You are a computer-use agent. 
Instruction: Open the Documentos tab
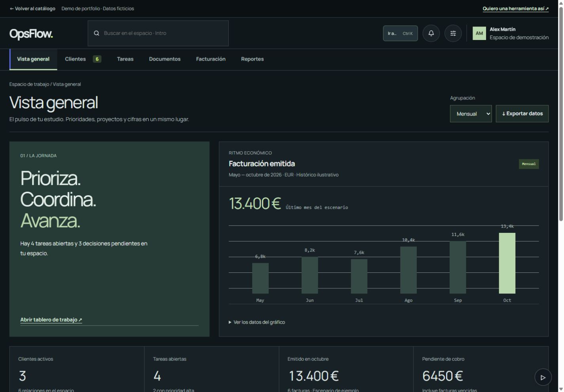click(165, 59)
